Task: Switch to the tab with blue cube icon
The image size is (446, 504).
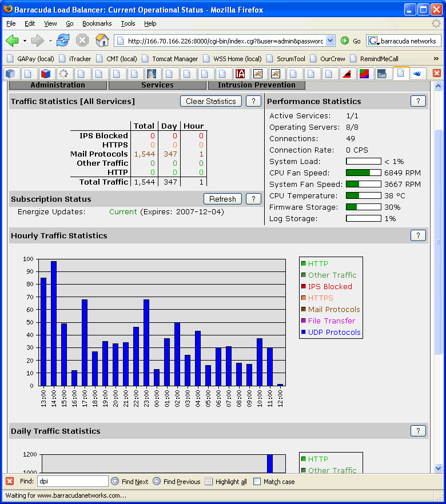Action: tap(10, 74)
